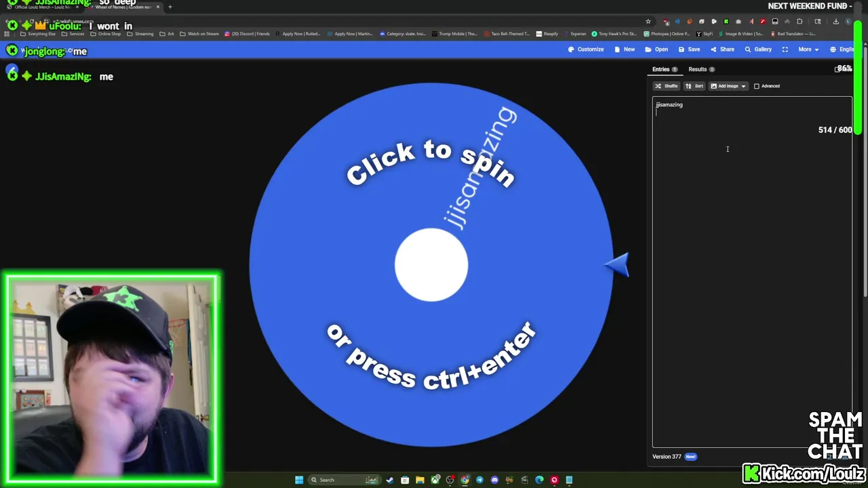The width and height of the screenshot is (868, 488).
Task: Shuffle the wheel entries
Action: (x=667, y=86)
